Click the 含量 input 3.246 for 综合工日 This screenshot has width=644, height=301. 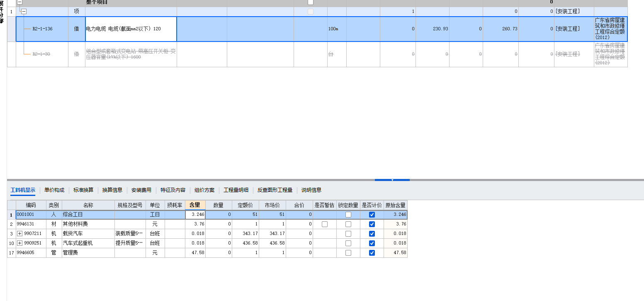pyautogui.click(x=195, y=215)
